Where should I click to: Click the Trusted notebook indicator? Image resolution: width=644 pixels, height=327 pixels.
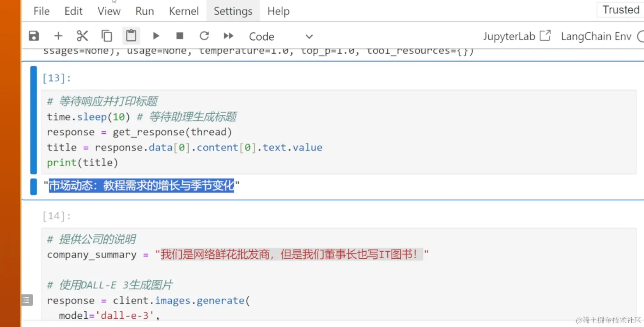click(x=621, y=10)
